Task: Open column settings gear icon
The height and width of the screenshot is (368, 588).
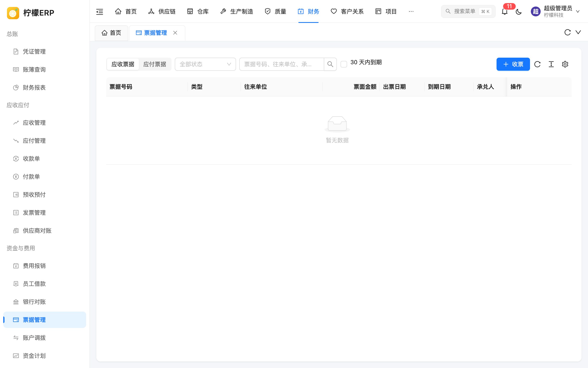Action: click(565, 64)
